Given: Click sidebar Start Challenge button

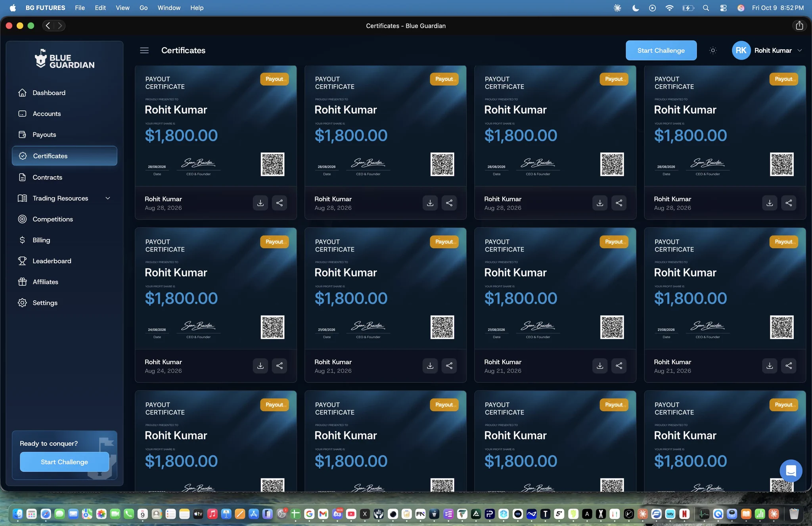Looking at the screenshot, I should [x=65, y=462].
